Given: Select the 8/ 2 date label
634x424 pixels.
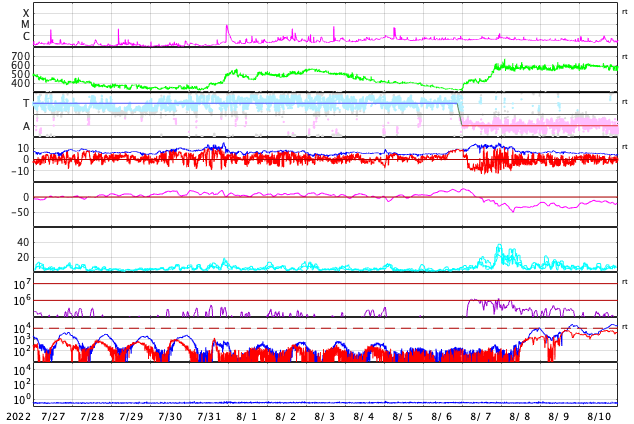Looking at the screenshot, I should pyautogui.click(x=286, y=417).
